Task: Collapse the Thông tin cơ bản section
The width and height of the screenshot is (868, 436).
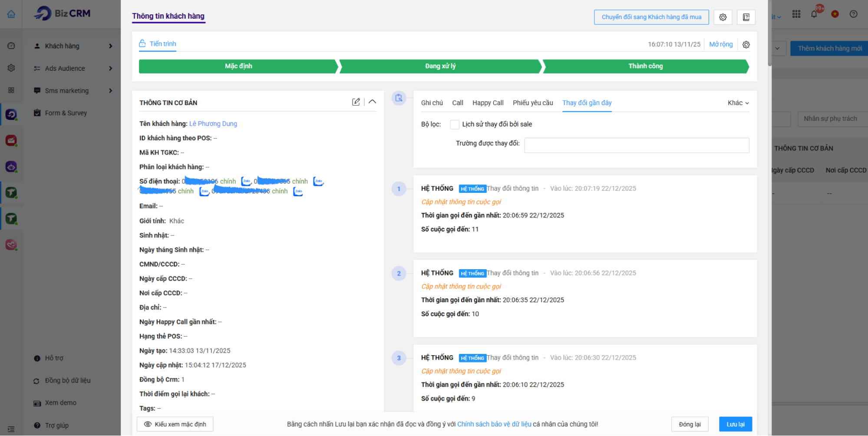Action: pos(372,102)
